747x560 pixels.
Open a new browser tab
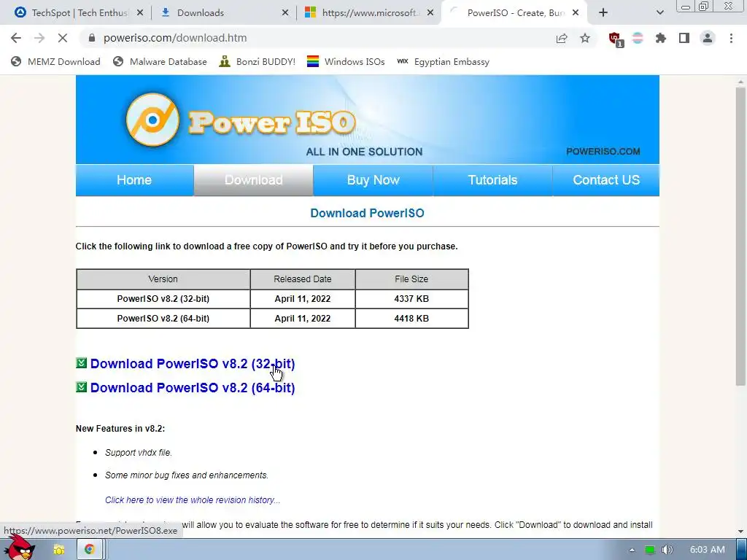pyautogui.click(x=603, y=13)
